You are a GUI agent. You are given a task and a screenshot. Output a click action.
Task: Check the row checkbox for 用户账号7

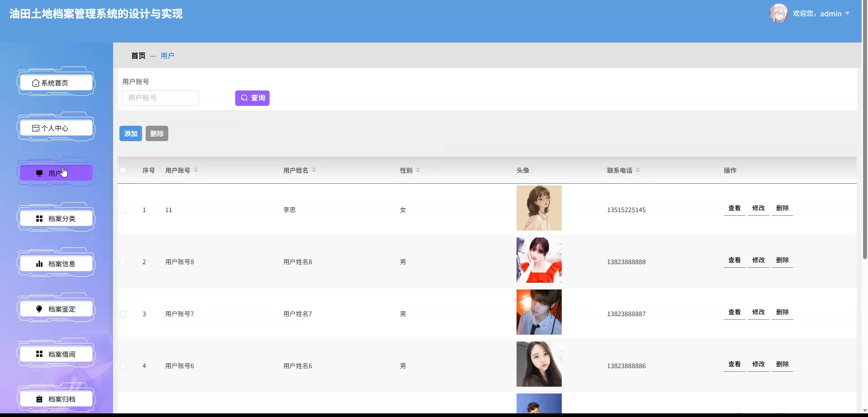click(x=123, y=314)
